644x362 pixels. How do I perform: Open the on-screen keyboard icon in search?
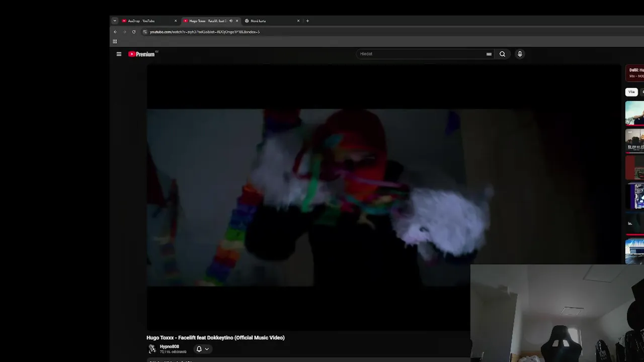pos(489,54)
